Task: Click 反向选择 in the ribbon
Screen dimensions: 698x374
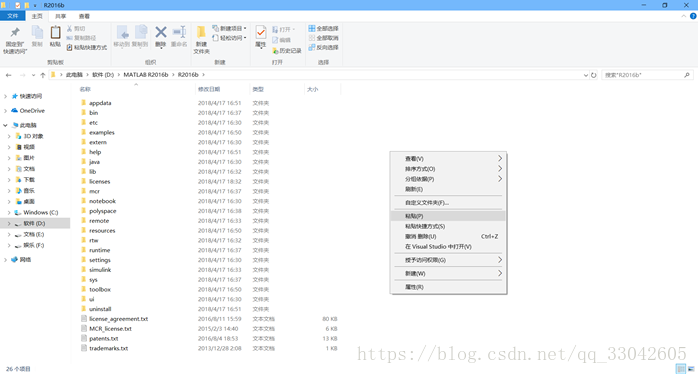Action: tap(324, 47)
